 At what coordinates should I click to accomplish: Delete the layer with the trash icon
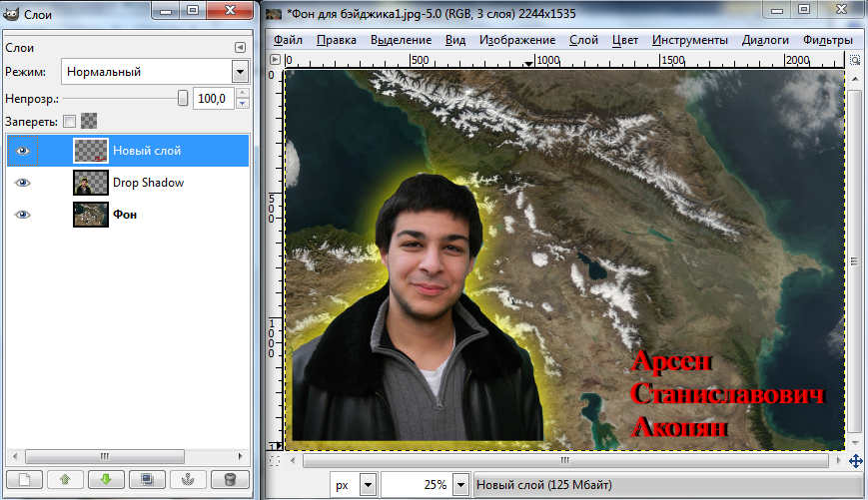[230, 479]
